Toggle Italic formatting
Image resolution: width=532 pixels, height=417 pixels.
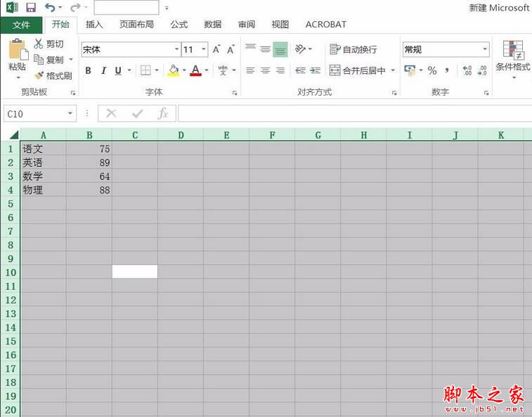[x=103, y=70]
